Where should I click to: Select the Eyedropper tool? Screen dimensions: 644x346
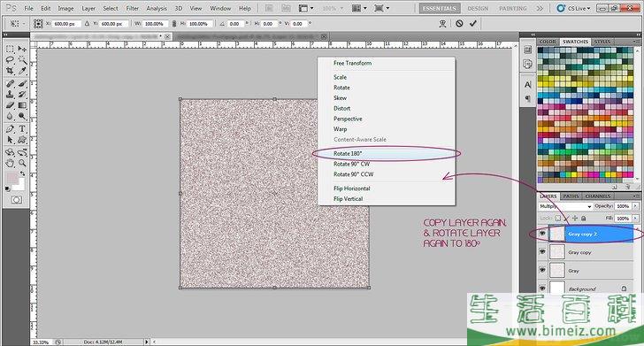coord(22,71)
